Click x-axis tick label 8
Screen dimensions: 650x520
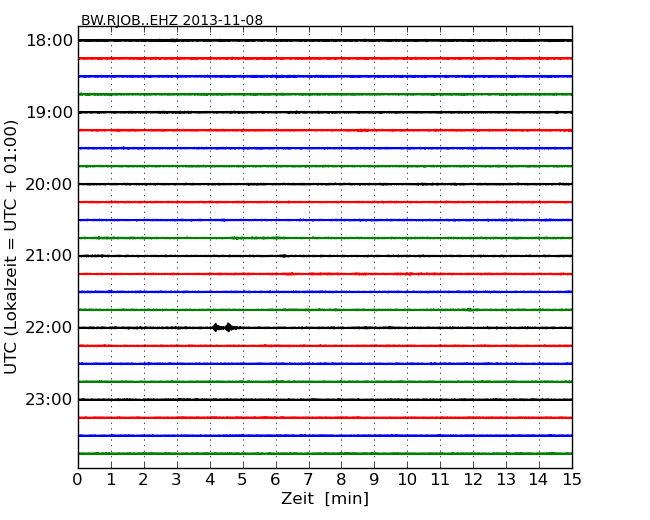(x=341, y=479)
